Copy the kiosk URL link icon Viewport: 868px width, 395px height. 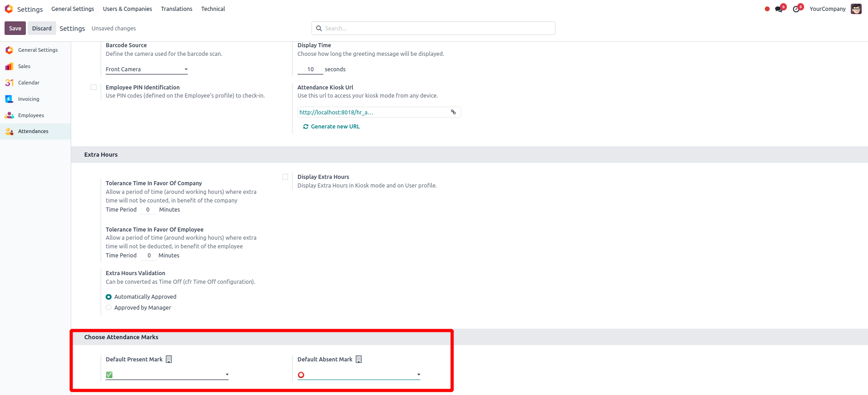[x=453, y=112]
